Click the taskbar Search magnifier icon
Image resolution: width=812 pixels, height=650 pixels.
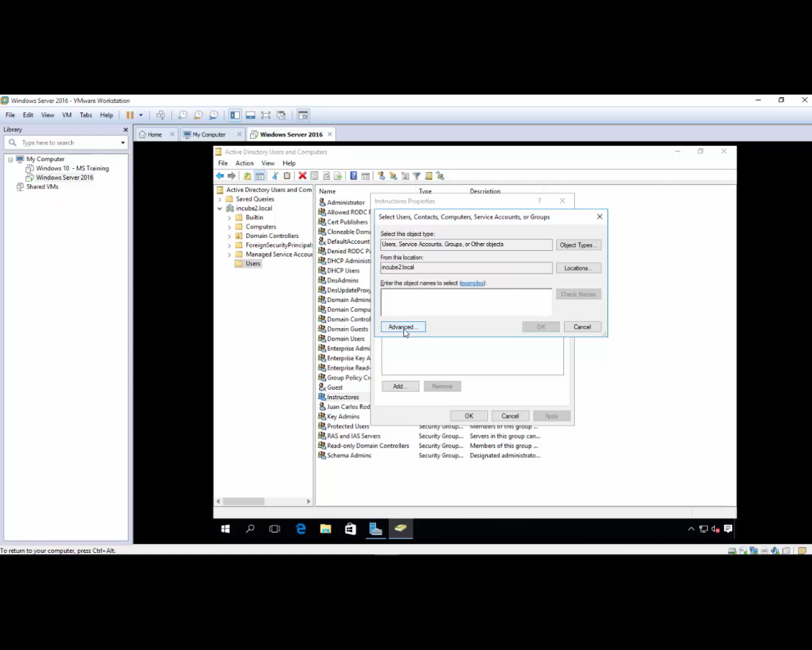pos(250,529)
